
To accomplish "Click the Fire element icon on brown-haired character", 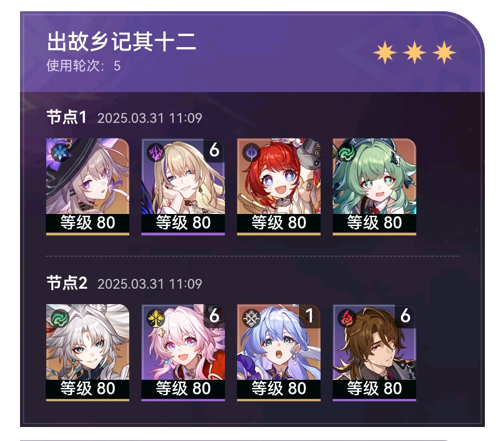I will tap(346, 318).
